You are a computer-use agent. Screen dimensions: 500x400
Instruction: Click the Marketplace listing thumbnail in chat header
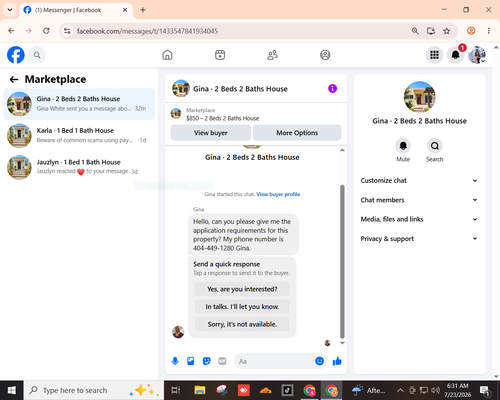click(176, 114)
